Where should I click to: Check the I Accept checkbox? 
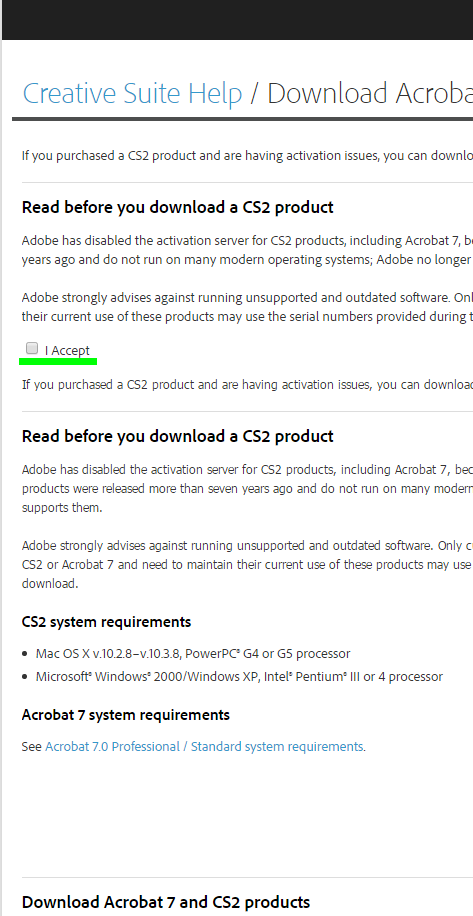point(32,349)
